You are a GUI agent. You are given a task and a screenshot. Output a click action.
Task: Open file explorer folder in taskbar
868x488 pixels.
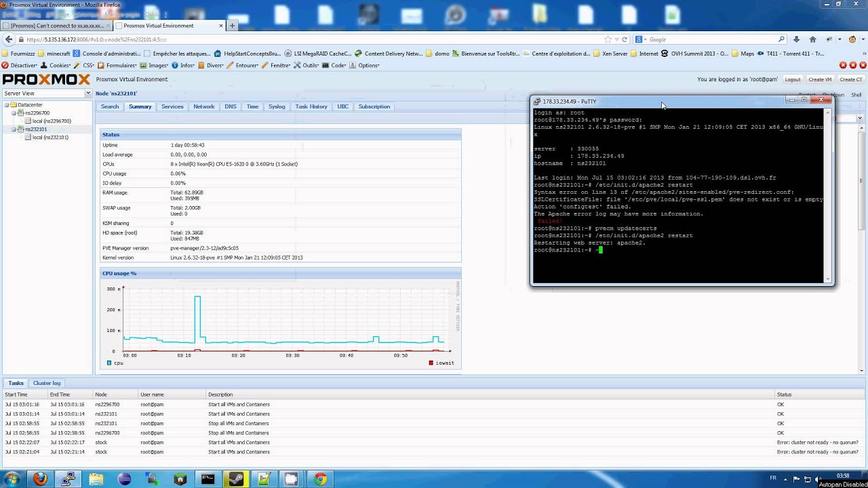coord(96,479)
